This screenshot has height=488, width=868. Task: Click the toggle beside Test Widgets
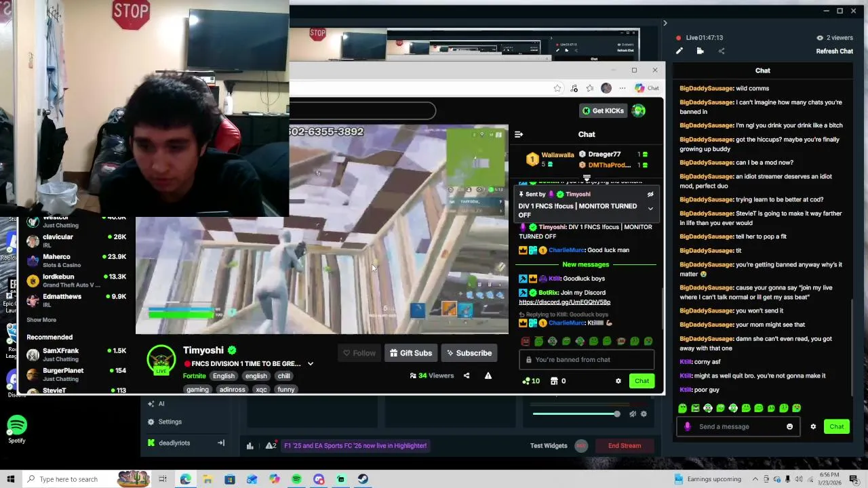pos(581,445)
